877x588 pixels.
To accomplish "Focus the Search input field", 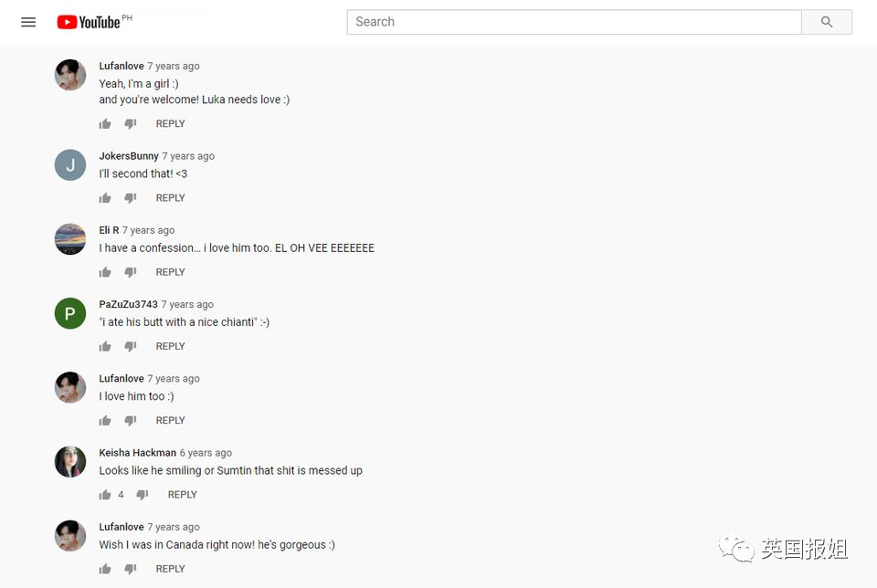I will point(574,22).
